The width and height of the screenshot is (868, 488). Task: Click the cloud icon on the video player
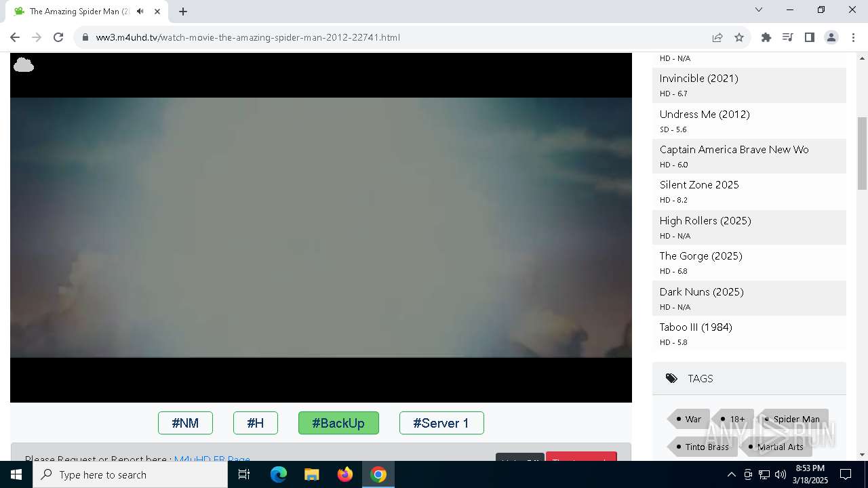pos(24,65)
